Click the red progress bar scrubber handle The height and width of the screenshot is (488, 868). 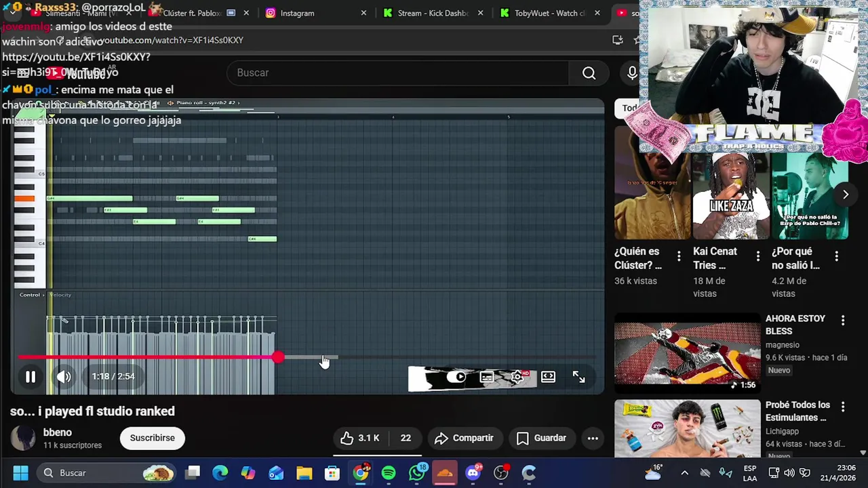[278, 357]
